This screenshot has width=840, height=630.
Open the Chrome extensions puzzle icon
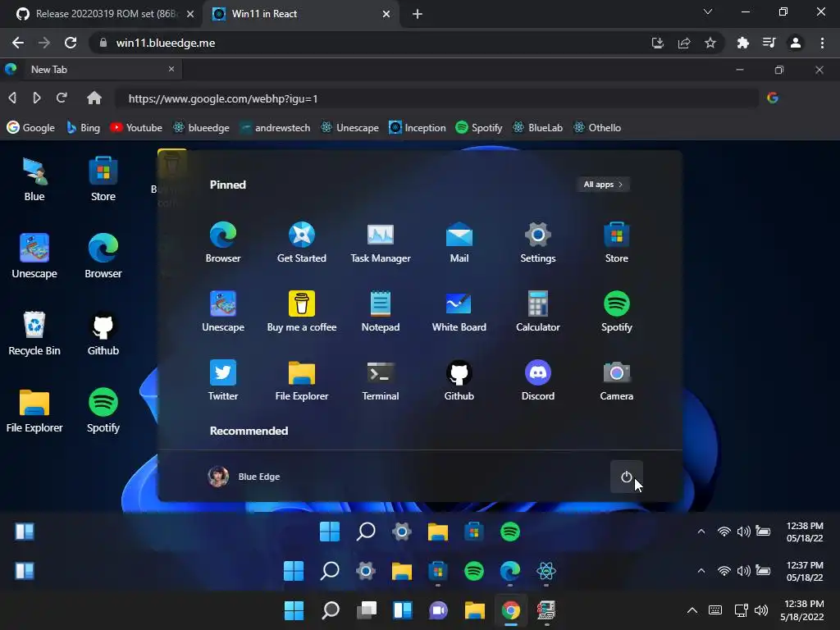[x=742, y=43]
